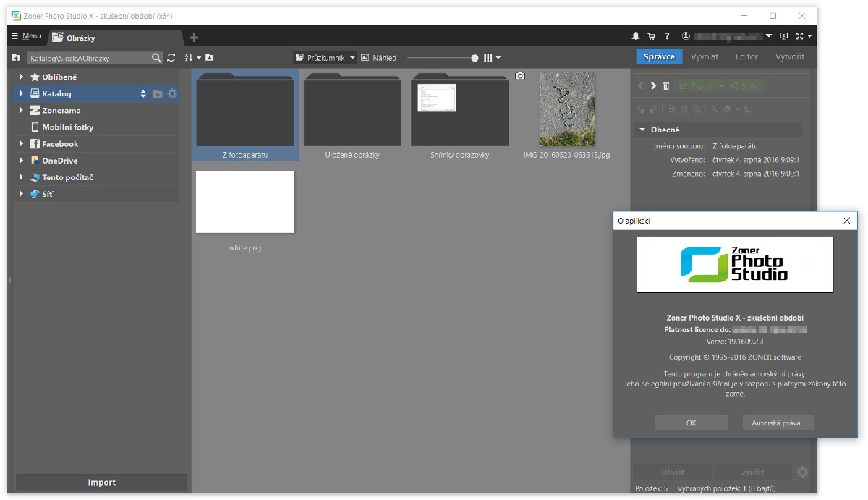Open Katalog settings gear icon
Image resolution: width=868 pixels, height=500 pixels.
coord(172,93)
